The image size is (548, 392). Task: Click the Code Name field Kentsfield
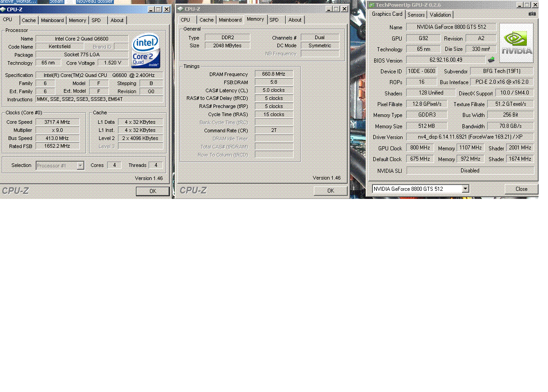point(59,47)
